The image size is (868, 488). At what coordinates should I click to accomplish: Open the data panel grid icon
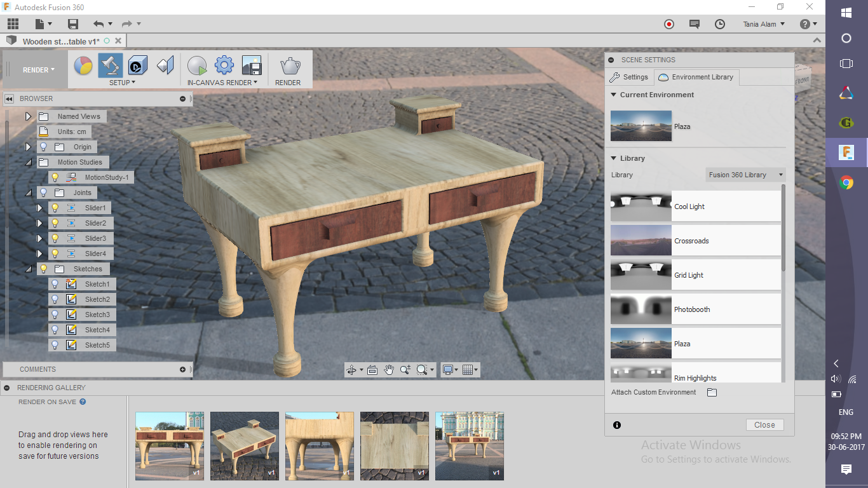(x=13, y=24)
